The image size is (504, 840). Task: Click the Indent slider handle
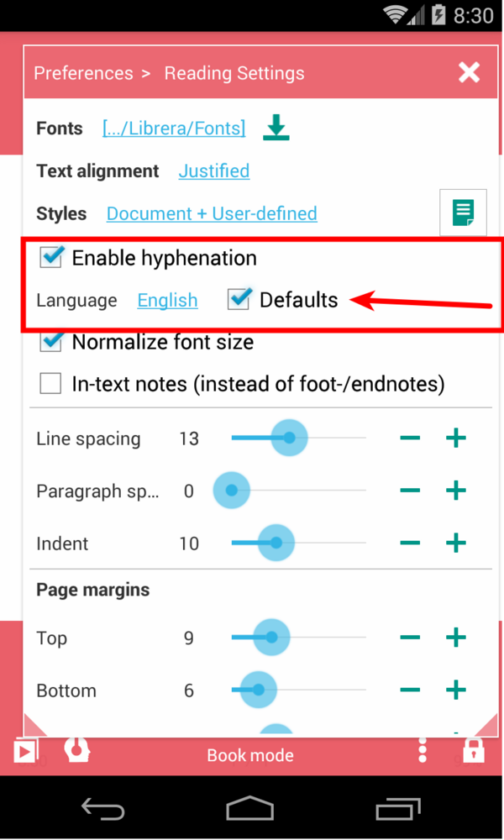pos(276,543)
